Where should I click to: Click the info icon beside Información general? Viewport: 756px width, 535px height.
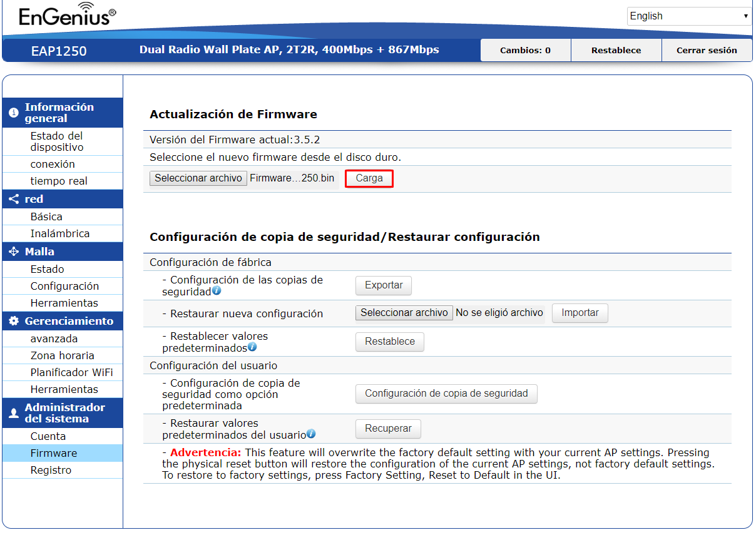pyautogui.click(x=14, y=113)
